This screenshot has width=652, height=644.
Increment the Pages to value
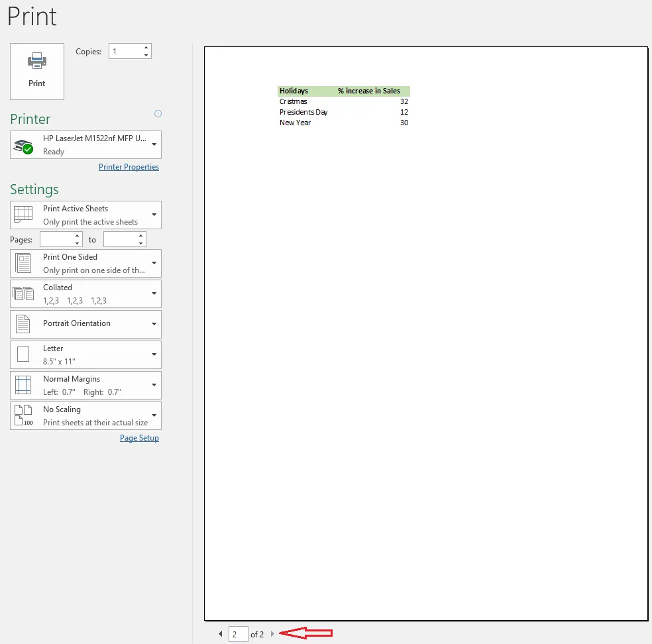pyautogui.click(x=141, y=236)
